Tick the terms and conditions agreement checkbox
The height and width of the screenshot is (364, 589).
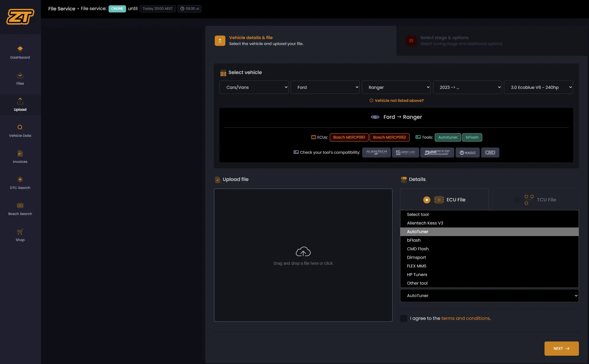pos(404,318)
